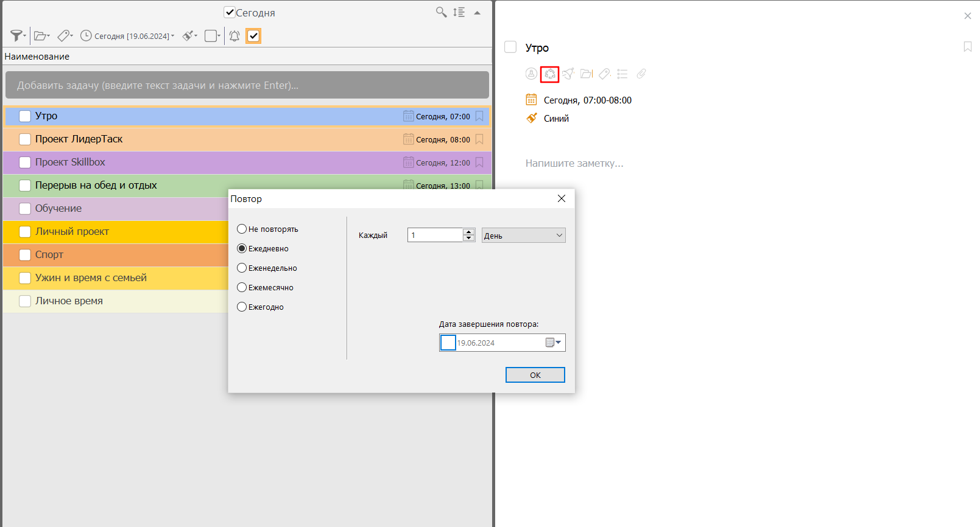Image resolution: width=980 pixels, height=527 pixels.
Task: Check the Спорт task checkbox
Action: [25, 255]
